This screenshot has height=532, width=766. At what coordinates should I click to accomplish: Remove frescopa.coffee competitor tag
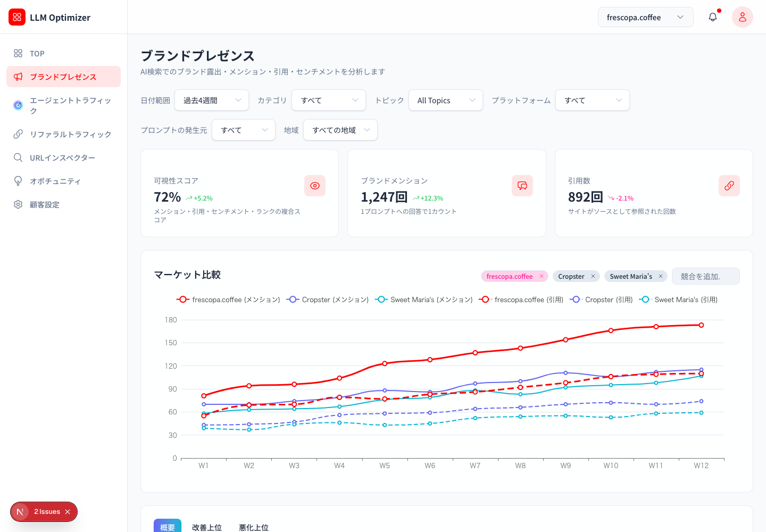[x=542, y=276]
